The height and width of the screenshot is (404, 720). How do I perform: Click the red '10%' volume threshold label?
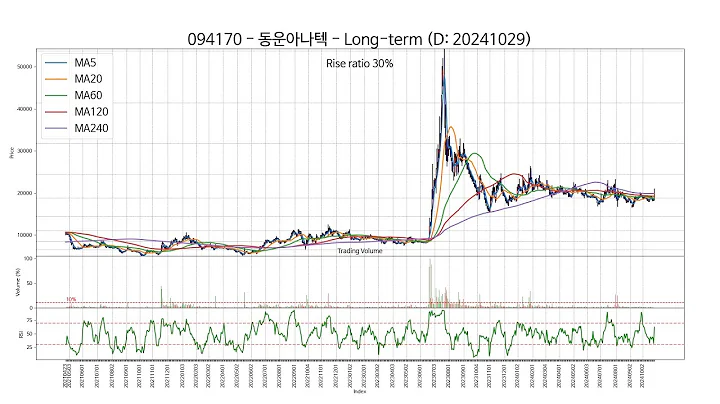[x=71, y=299]
